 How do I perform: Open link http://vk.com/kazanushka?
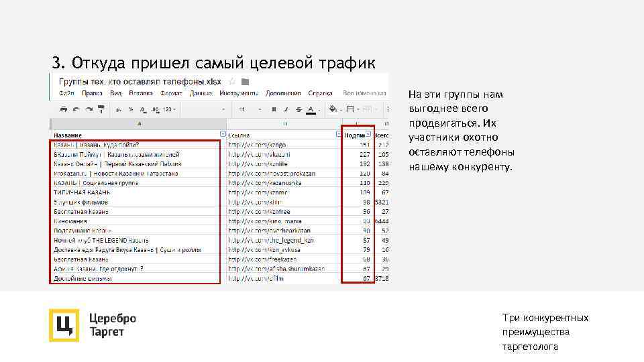[265, 183]
